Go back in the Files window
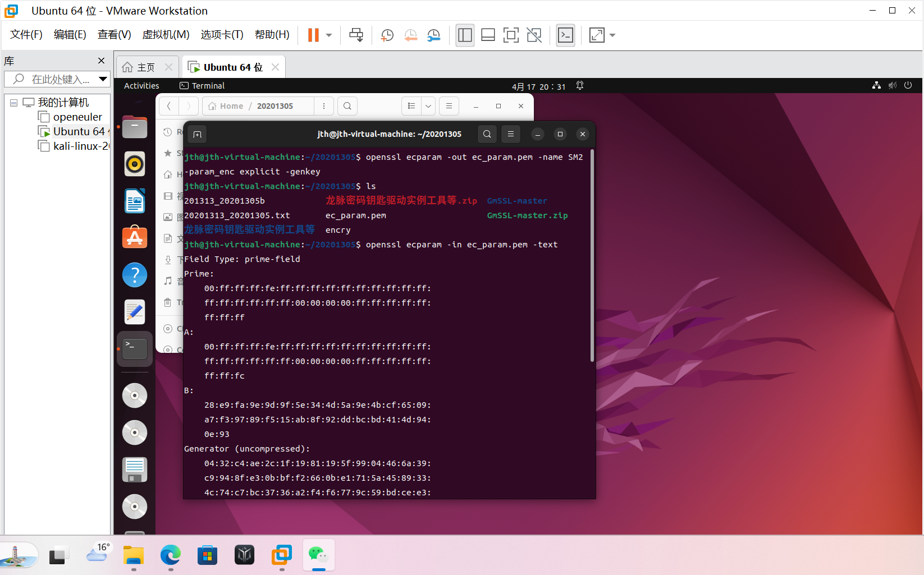This screenshot has width=924, height=575. [168, 106]
